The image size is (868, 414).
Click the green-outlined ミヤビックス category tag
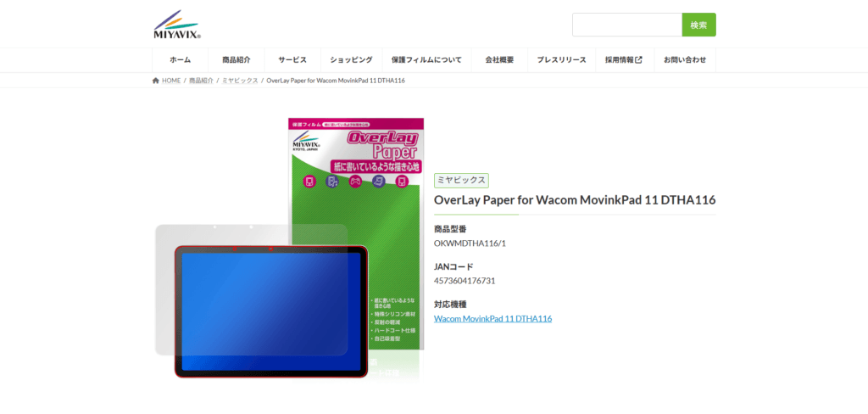coord(461,180)
